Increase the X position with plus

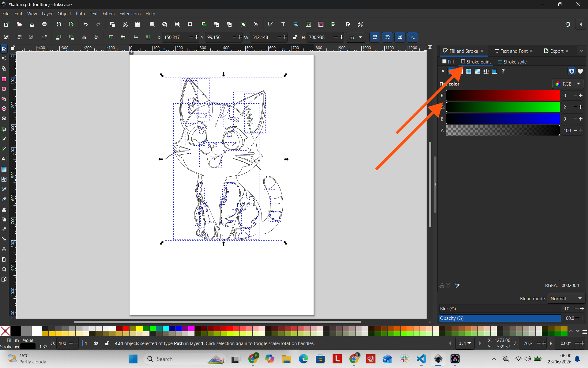[x=197, y=37]
